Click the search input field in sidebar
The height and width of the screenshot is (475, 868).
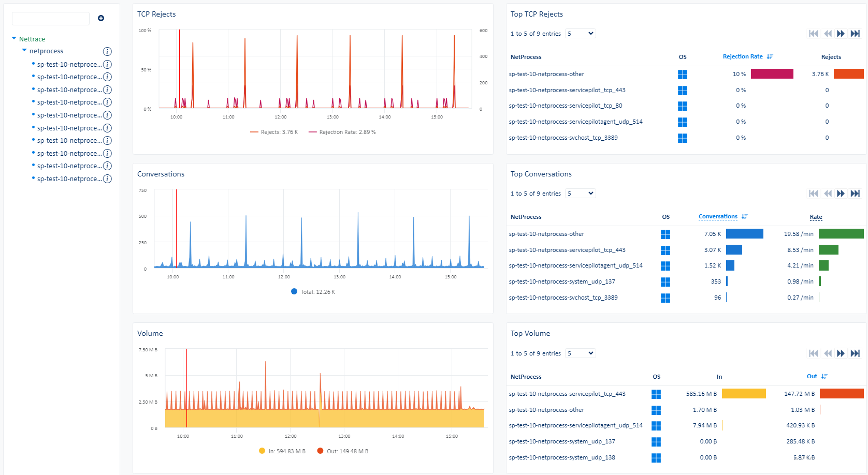click(51, 19)
